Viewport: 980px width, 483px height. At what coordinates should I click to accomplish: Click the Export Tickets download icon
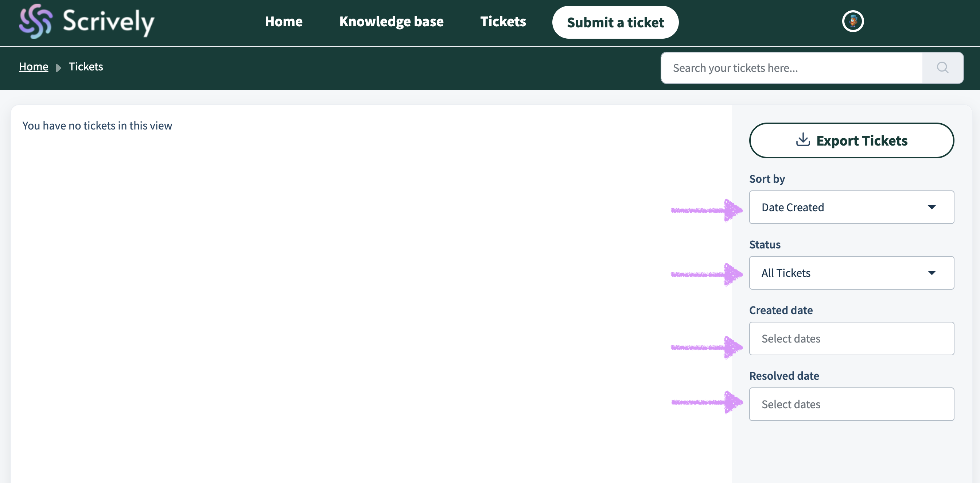[803, 140]
